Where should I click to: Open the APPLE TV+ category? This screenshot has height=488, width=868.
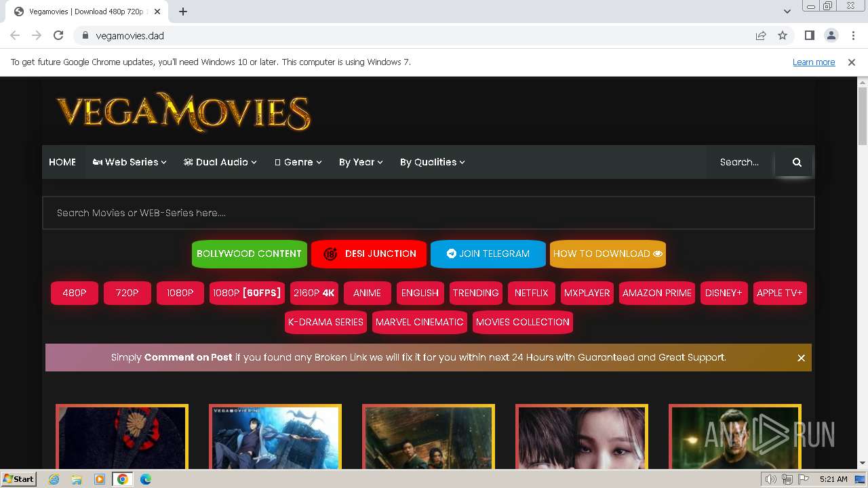[x=780, y=293]
